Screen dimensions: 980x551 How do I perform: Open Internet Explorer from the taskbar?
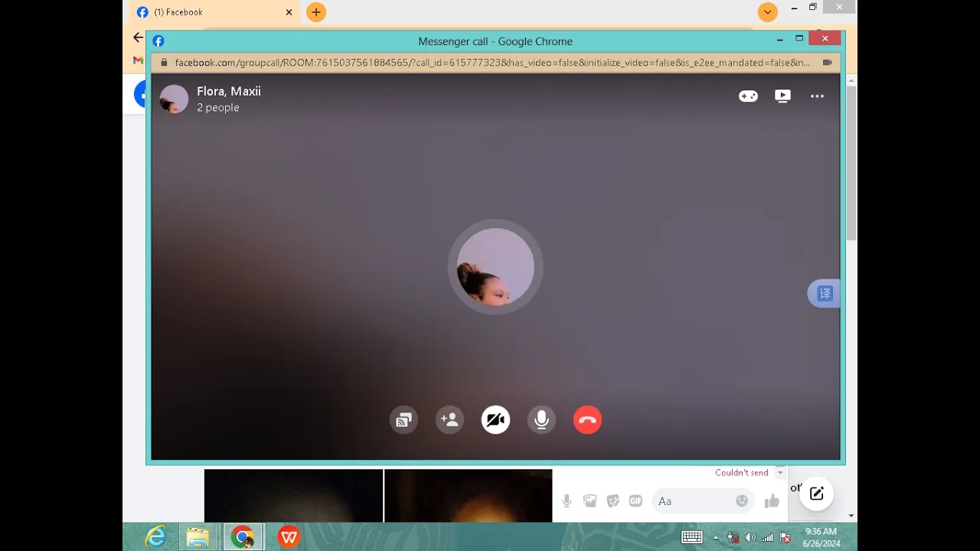coord(155,537)
